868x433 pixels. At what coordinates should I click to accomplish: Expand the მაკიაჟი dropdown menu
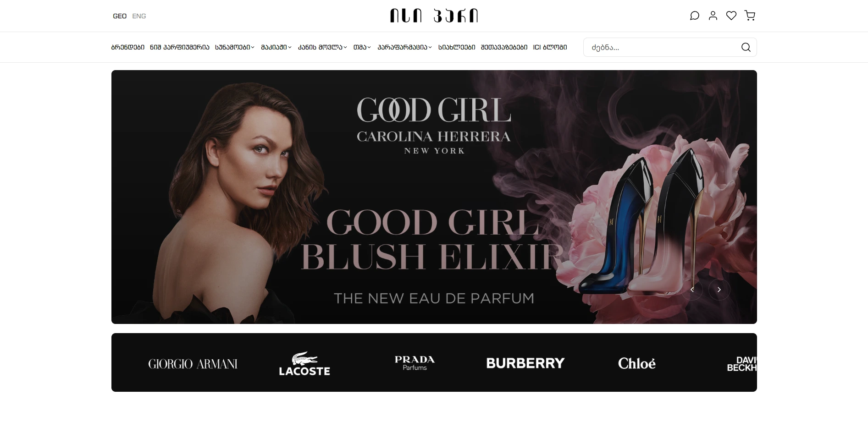coord(276,47)
